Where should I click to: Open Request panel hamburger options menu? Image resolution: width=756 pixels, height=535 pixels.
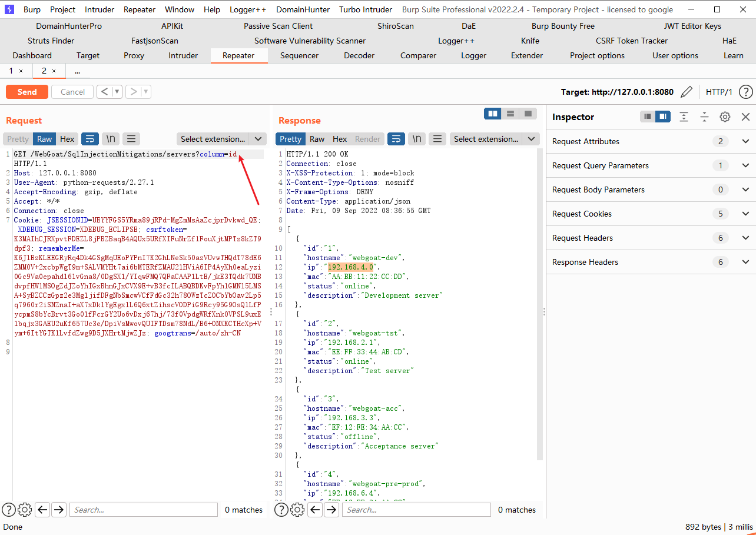[x=131, y=139]
